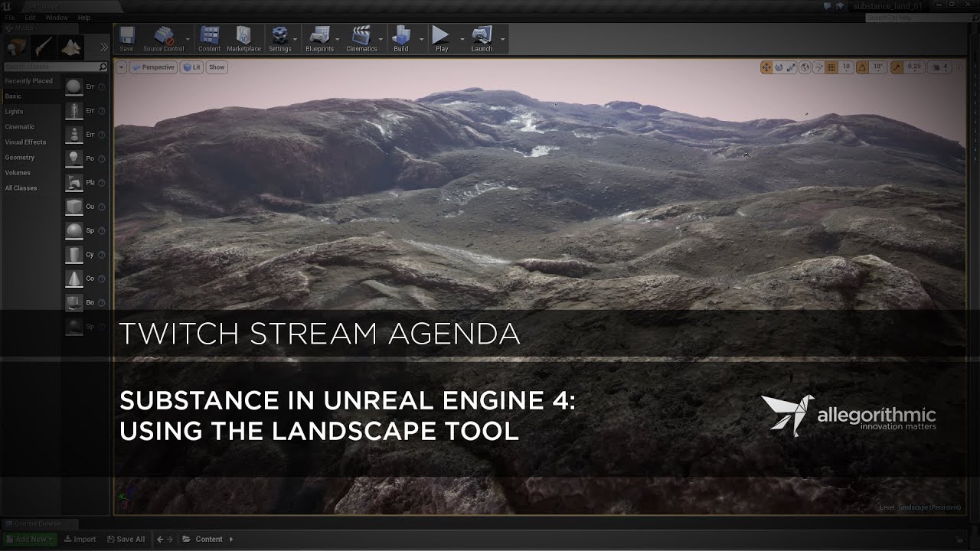
Task: Open grid snap size 10 dropdown
Action: (x=846, y=67)
